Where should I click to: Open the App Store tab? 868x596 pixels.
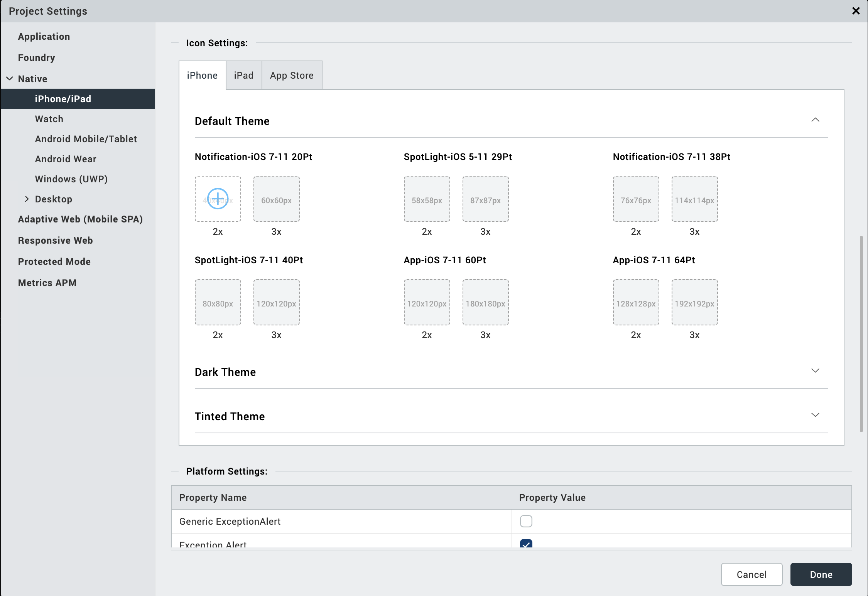pyautogui.click(x=292, y=76)
